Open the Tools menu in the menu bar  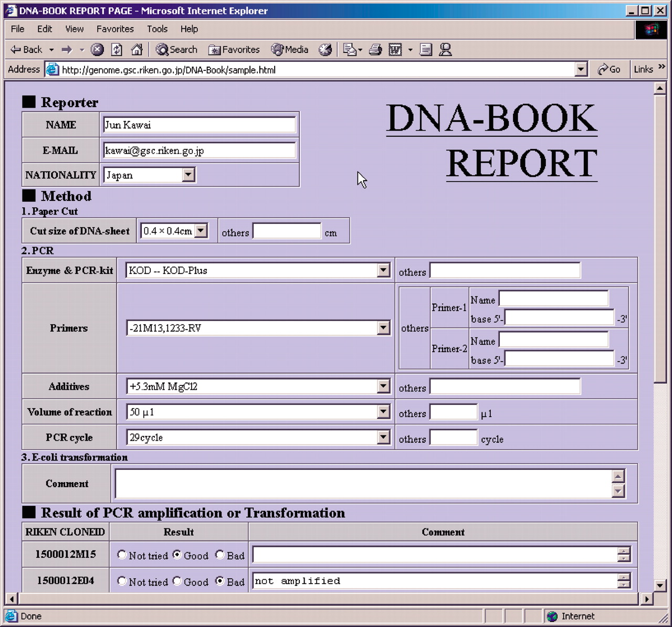tap(157, 29)
